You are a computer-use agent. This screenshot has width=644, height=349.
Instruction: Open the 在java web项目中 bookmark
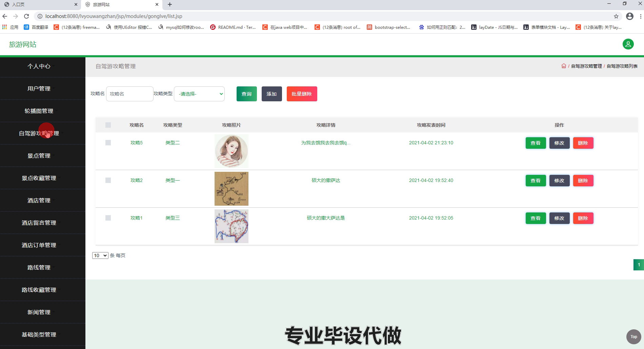point(285,27)
